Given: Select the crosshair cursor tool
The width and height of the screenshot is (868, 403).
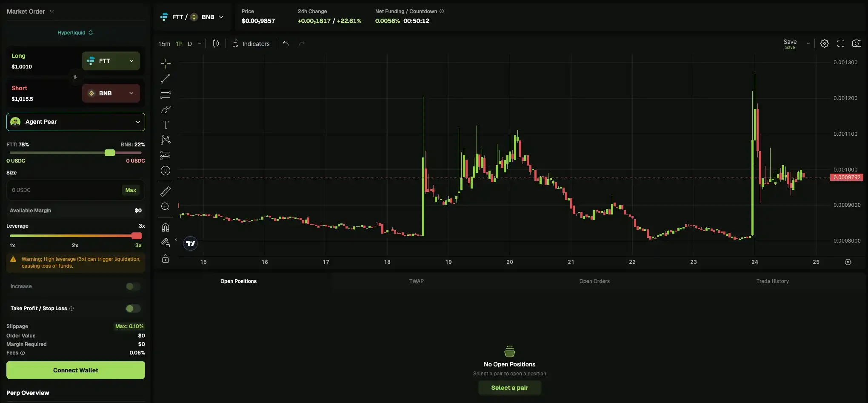Looking at the screenshot, I should pyautogui.click(x=166, y=63).
